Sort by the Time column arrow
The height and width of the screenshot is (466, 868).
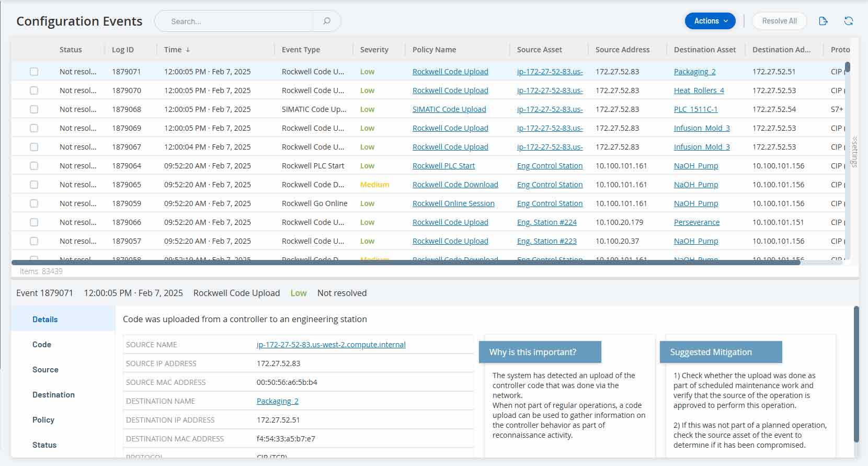tap(188, 50)
